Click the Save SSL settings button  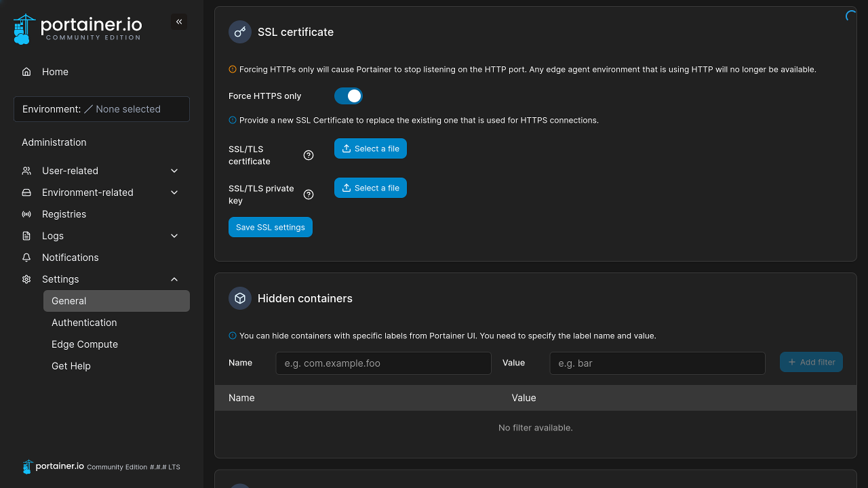[x=271, y=227]
